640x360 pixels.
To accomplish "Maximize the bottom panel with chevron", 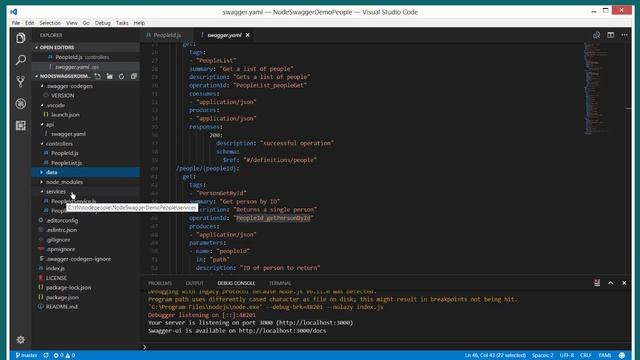I will click(611, 283).
